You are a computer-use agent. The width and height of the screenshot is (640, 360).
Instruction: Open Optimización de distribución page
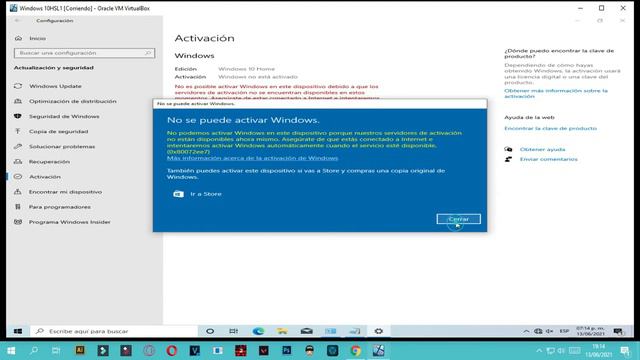(73, 101)
